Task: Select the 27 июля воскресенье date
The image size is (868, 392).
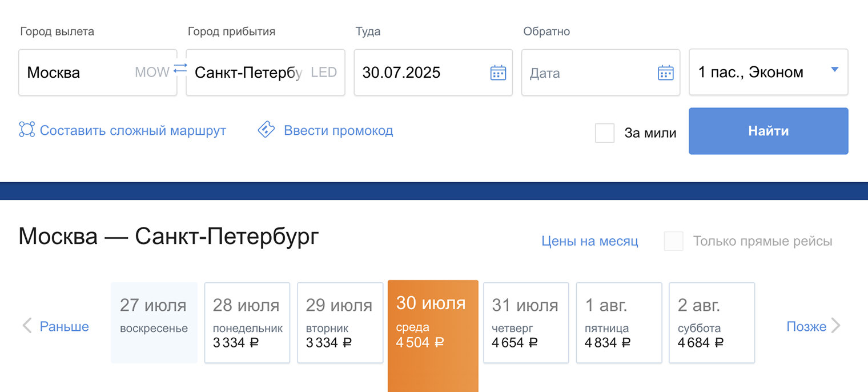Action: pos(154,322)
